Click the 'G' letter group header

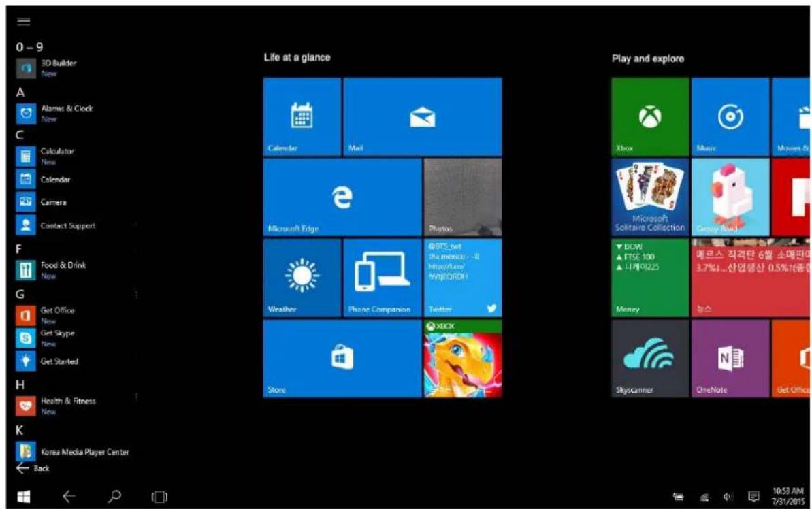(x=20, y=294)
